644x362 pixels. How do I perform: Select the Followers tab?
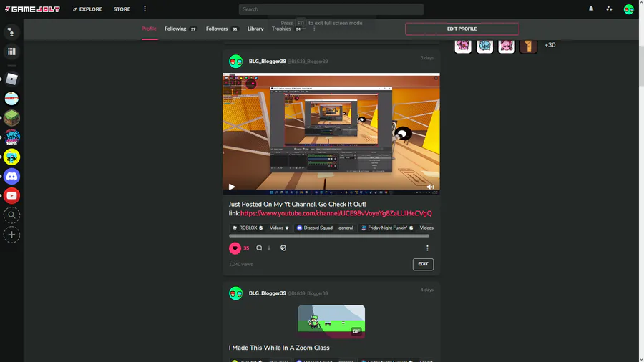[222, 29]
